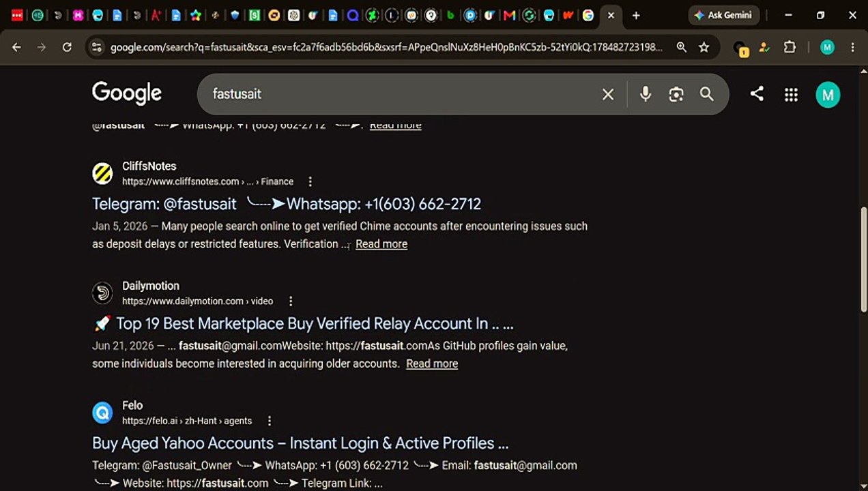Screen dimensions: 868x491
Task: Switch to the red letter A tab
Action: tap(156, 15)
